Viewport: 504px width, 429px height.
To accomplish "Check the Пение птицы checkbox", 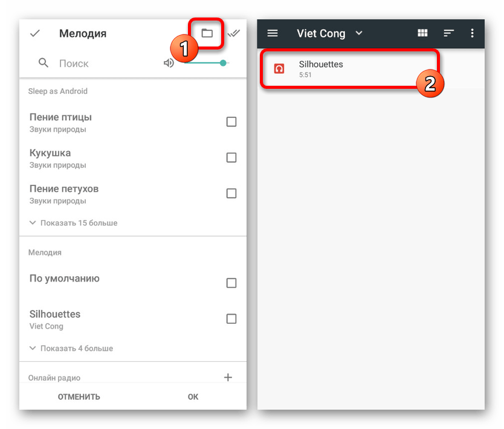I will 231,122.
